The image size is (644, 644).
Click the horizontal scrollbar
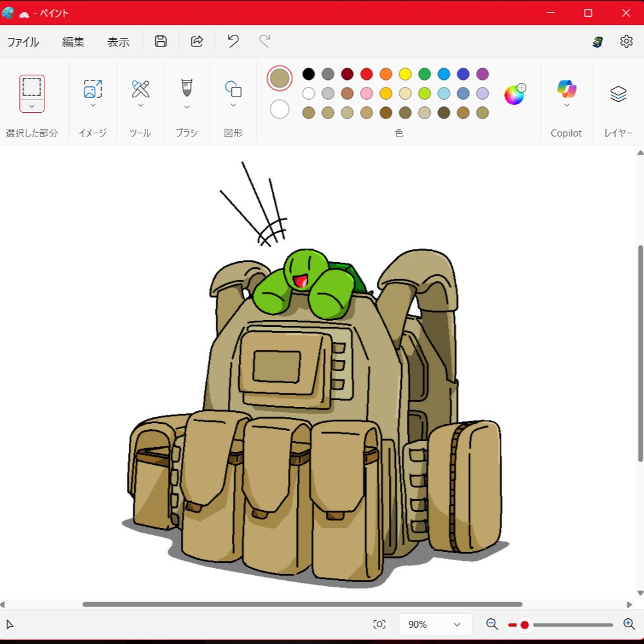[x=302, y=604]
